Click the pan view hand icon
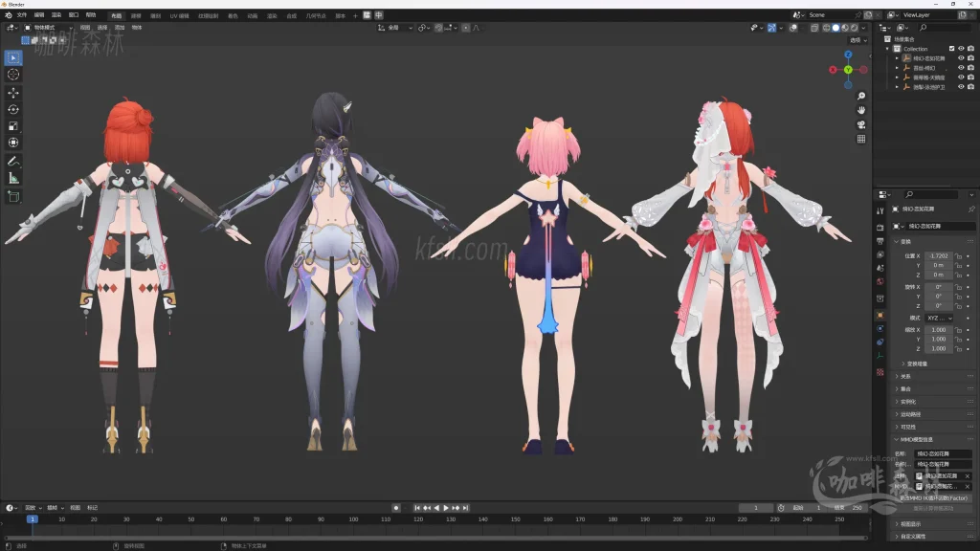980x551 pixels. click(861, 110)
